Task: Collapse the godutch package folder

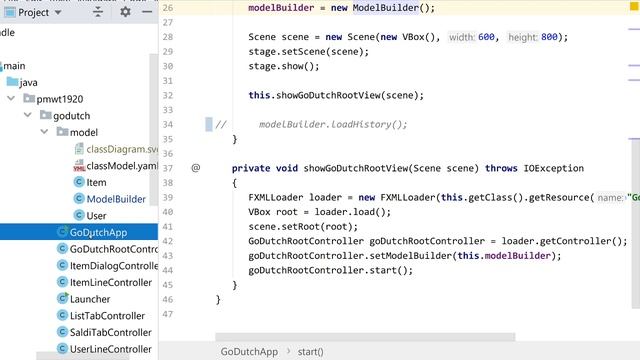Action: (x=27, y=116)
